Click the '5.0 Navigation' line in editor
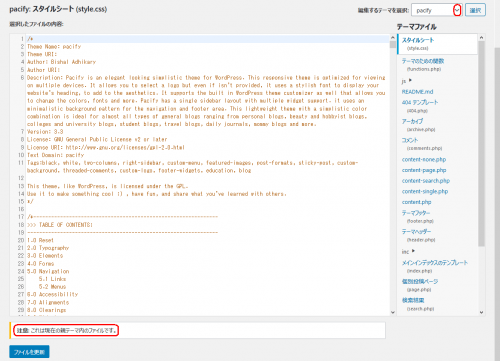The image size is (500, 361). coord(48,271)
